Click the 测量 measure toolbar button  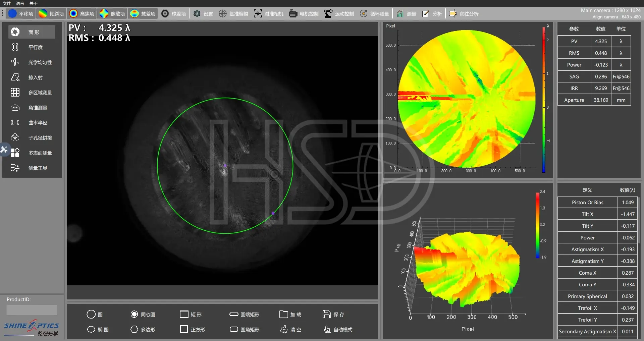407,14
